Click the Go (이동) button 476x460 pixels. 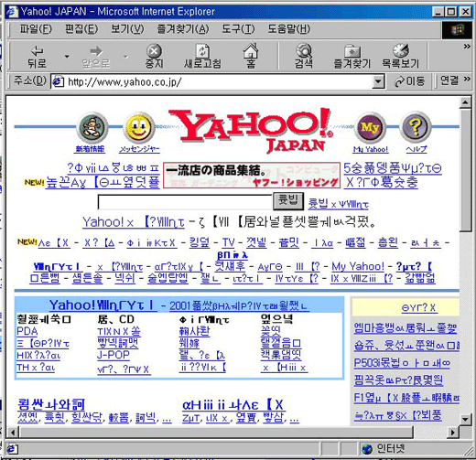pyautogui.click(x=409, y=81)
